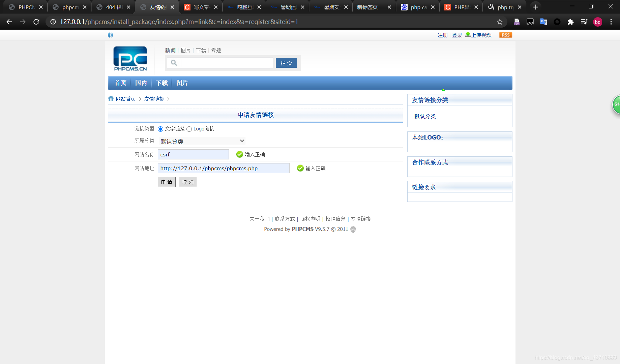Click the RSS feed badge

505,35
